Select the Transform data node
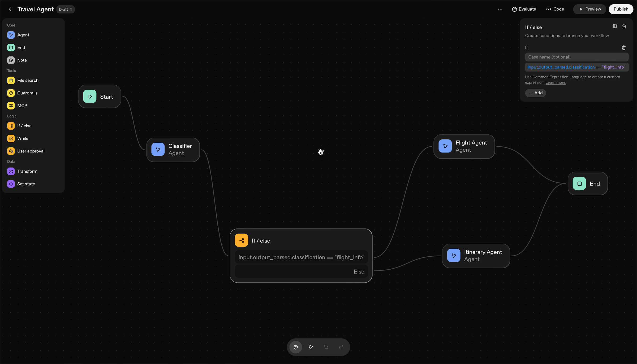 click(27, 171)
